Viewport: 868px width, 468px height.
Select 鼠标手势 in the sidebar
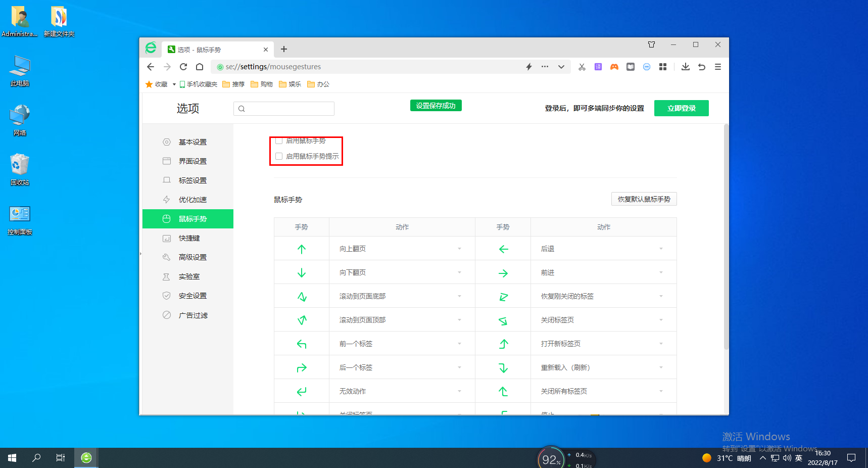pos(188,219)
